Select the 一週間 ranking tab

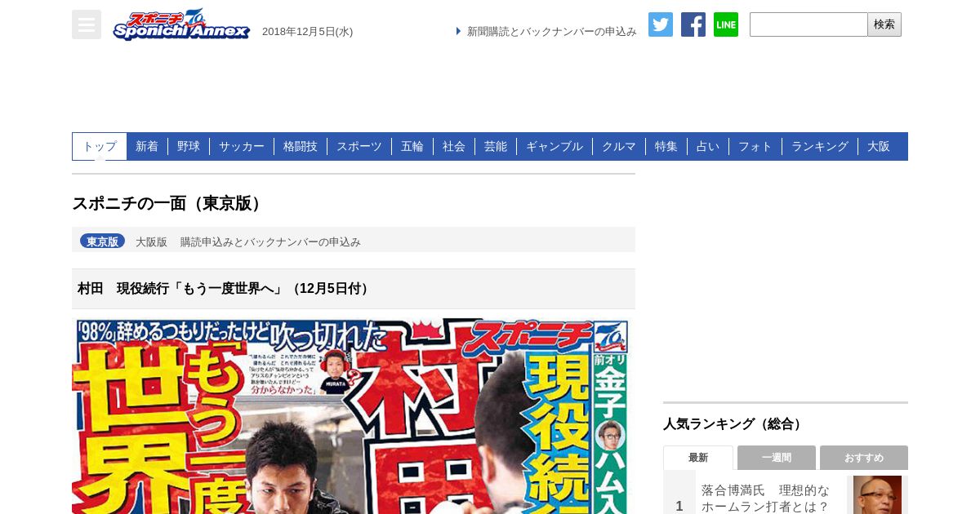(x=777, y=458)
